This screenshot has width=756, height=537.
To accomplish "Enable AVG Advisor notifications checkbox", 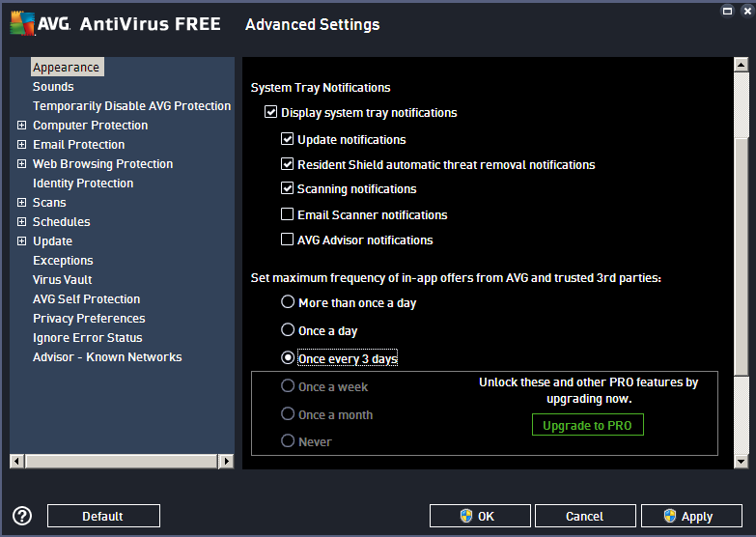I will tap(287, 240).
